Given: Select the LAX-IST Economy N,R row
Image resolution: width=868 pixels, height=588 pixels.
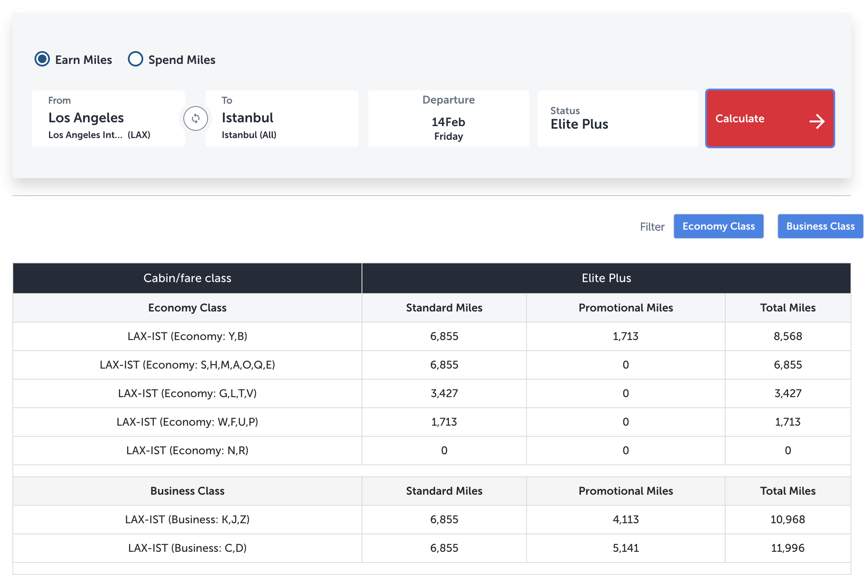Looking at the screenshot, I should (x=432, y=450).
